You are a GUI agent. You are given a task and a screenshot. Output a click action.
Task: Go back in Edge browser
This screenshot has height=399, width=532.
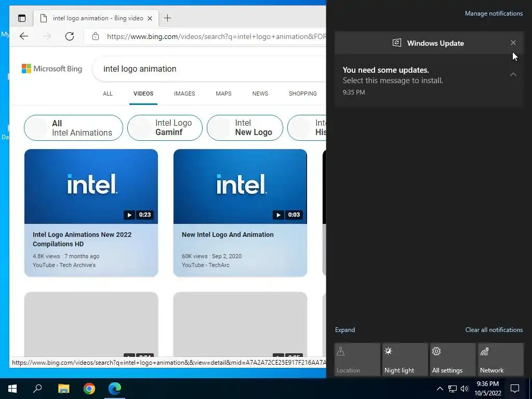pyautogui.click(x=24, y=36)
